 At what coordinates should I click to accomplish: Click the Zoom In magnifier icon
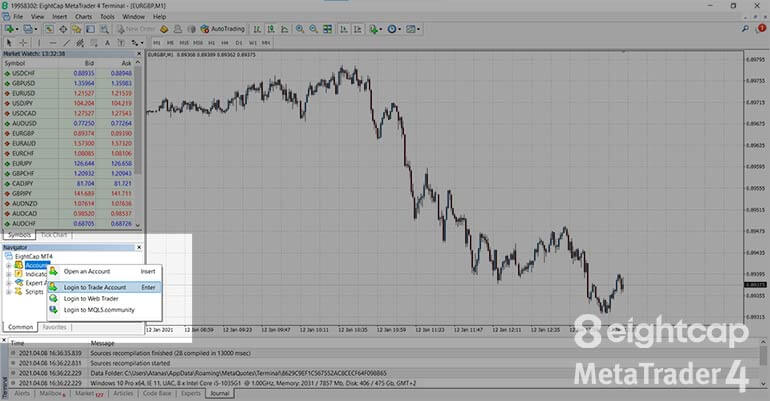pos(300,29)
